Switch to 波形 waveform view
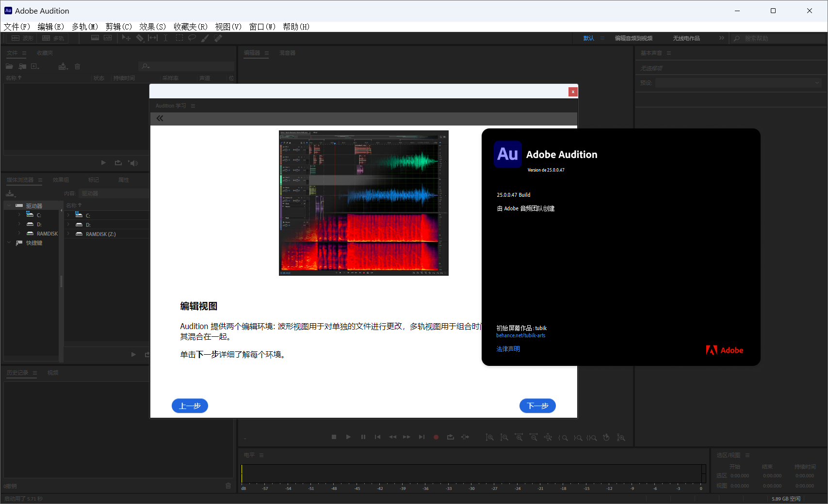828x504 pixels. coord(22,38)
